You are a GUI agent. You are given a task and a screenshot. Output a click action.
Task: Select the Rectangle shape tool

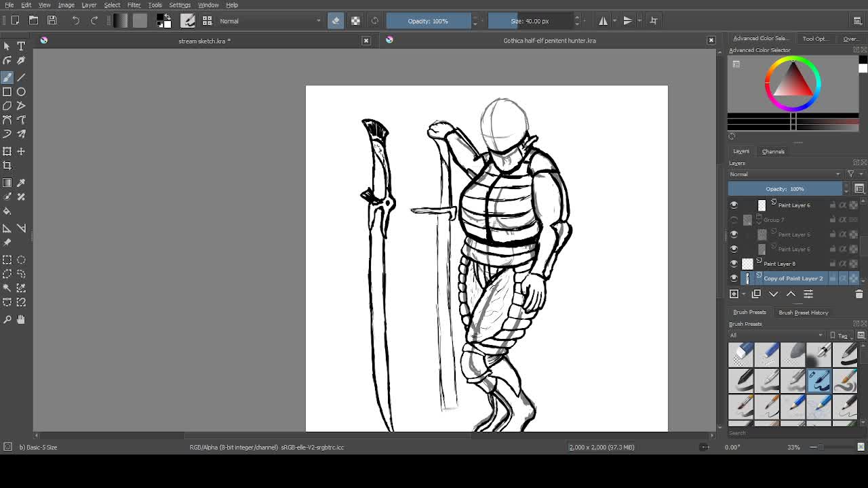click(7, 91)
